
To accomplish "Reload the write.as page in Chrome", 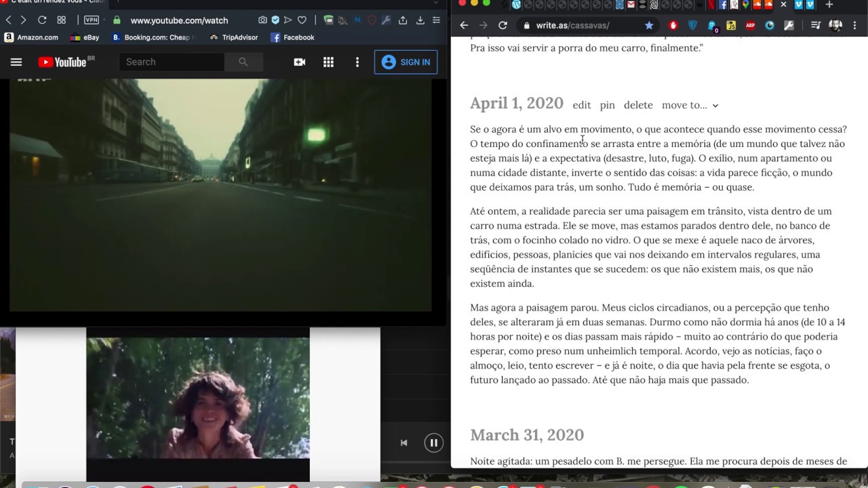I will click(x=502, y=25).
